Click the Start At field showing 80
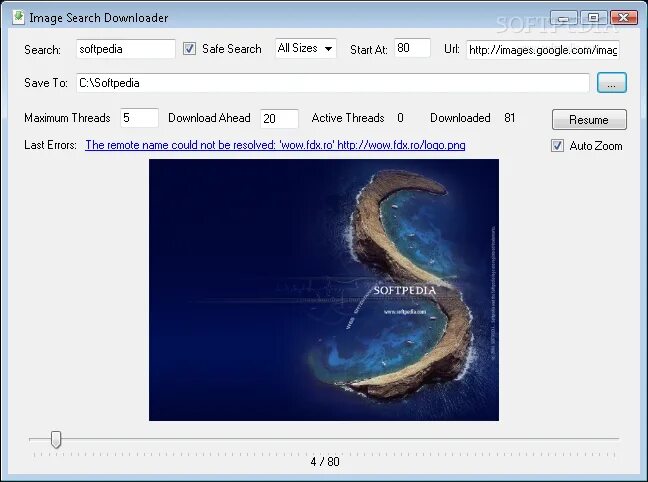Image resolution: width=648 pixels, height=482 pixels. (412, 48)
